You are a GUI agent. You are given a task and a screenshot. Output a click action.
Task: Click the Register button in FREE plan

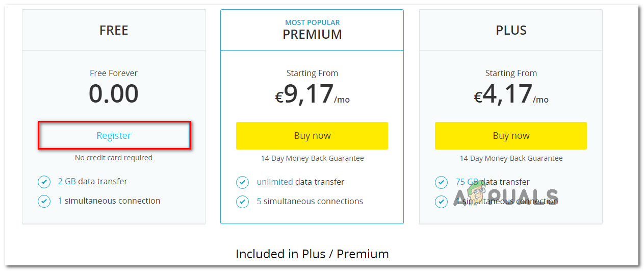114,136
